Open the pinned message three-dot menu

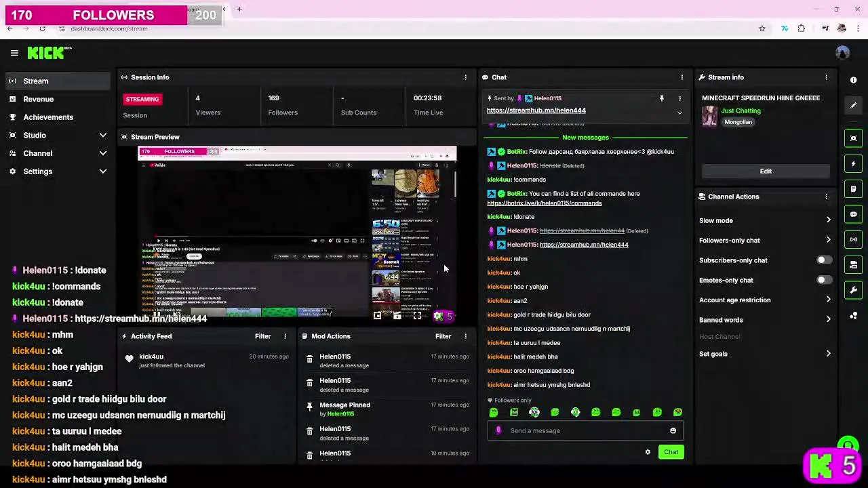click(x=679, y=99)
